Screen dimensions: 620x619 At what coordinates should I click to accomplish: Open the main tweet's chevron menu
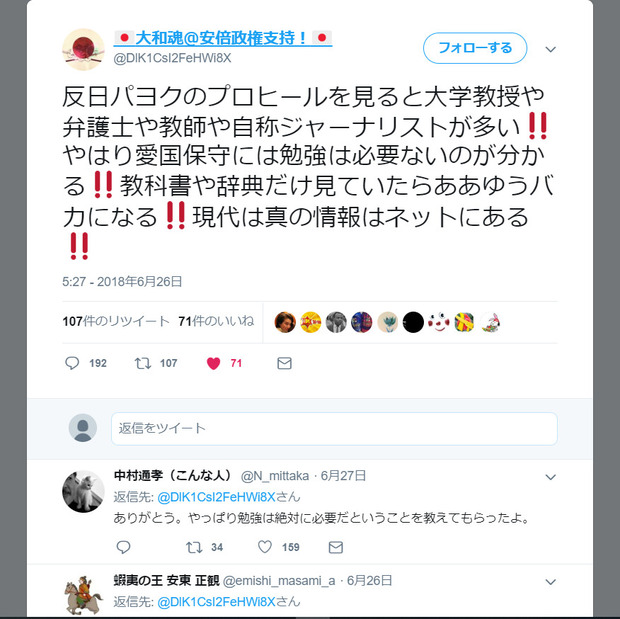551,49
